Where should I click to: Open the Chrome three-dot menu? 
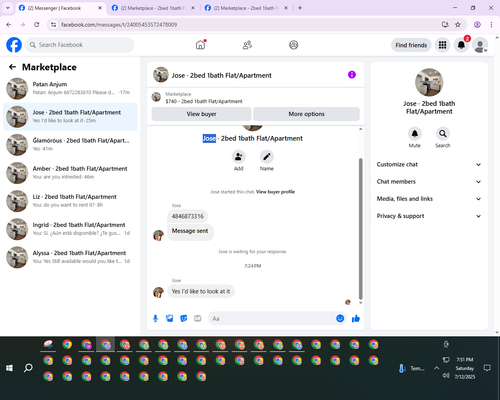pyautogui.click(x=491, y=25)
